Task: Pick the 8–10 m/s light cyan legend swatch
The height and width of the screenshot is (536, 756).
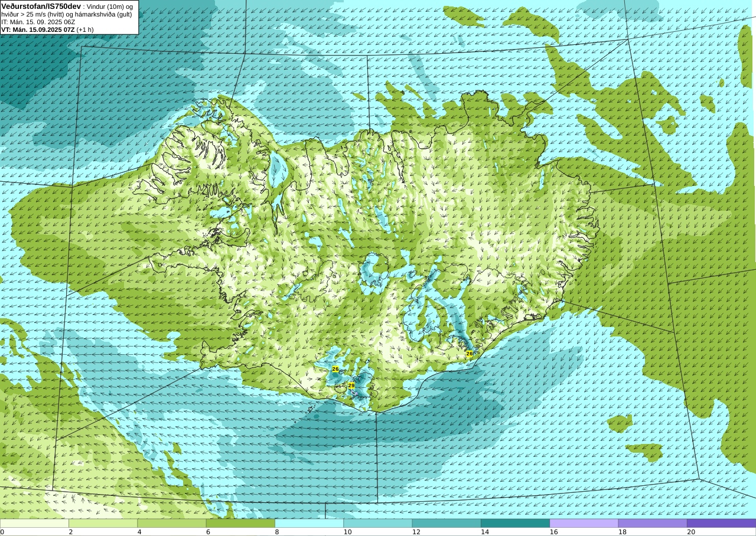Action: [309, 523]
